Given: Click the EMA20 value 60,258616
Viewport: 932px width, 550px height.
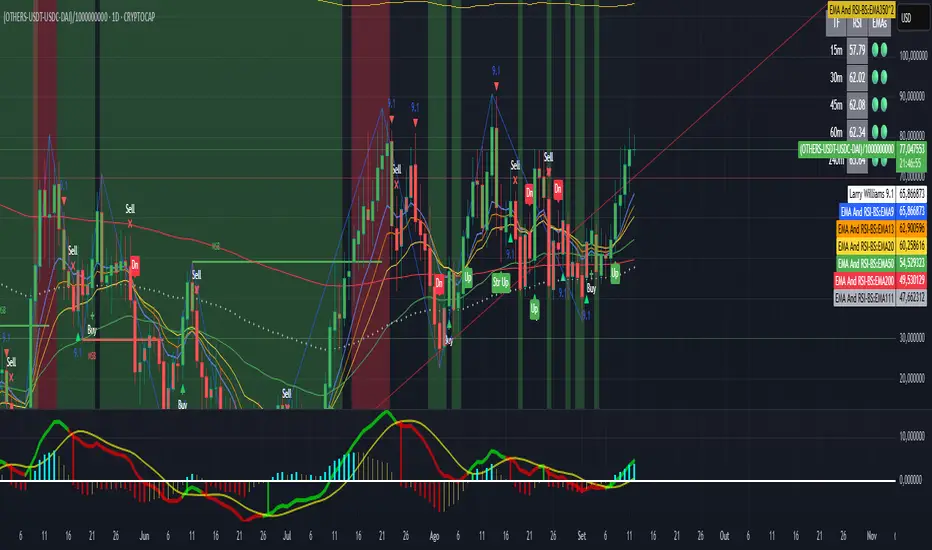Looking at the screenshot, I should point(912,246).
